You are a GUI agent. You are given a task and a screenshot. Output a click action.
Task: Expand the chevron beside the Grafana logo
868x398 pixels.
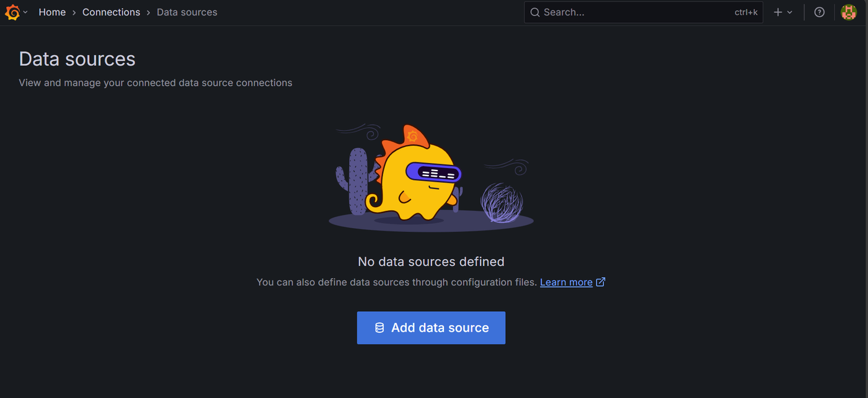pos(25,12)
